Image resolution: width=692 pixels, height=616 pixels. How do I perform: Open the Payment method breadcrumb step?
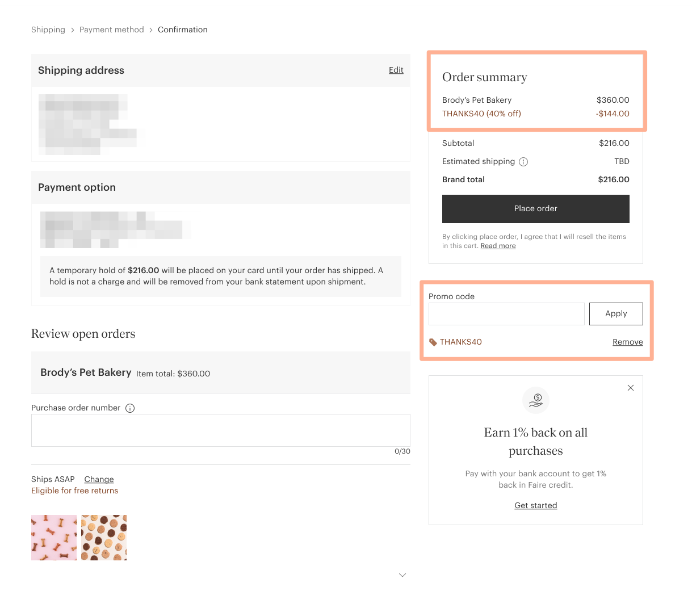coord(112,30)
